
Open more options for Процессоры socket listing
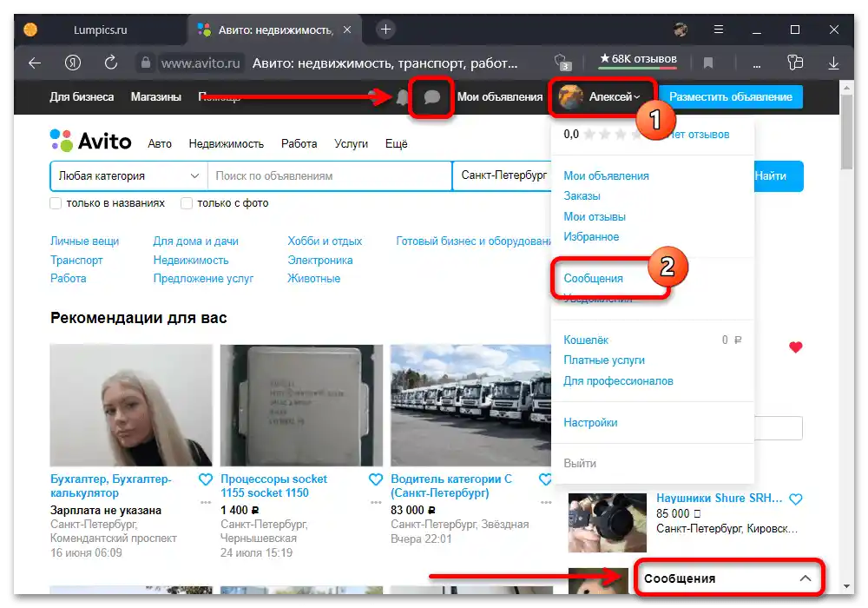(x=376, y=502)
